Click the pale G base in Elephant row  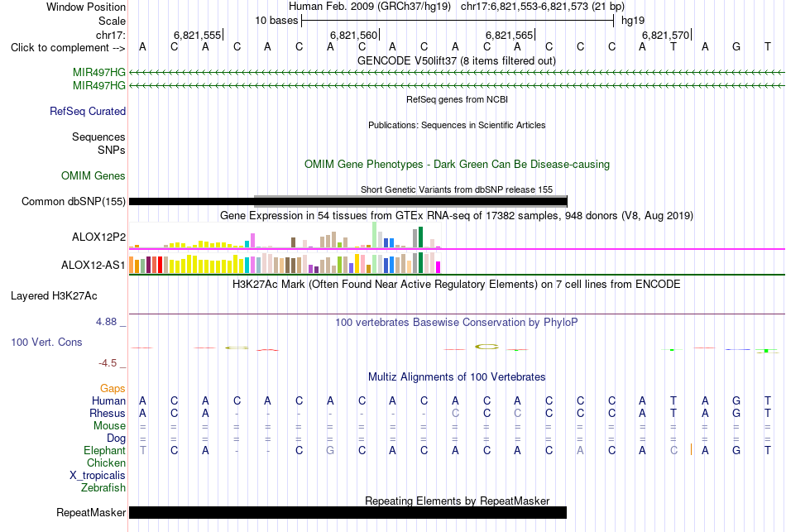[x=330, y=450]
